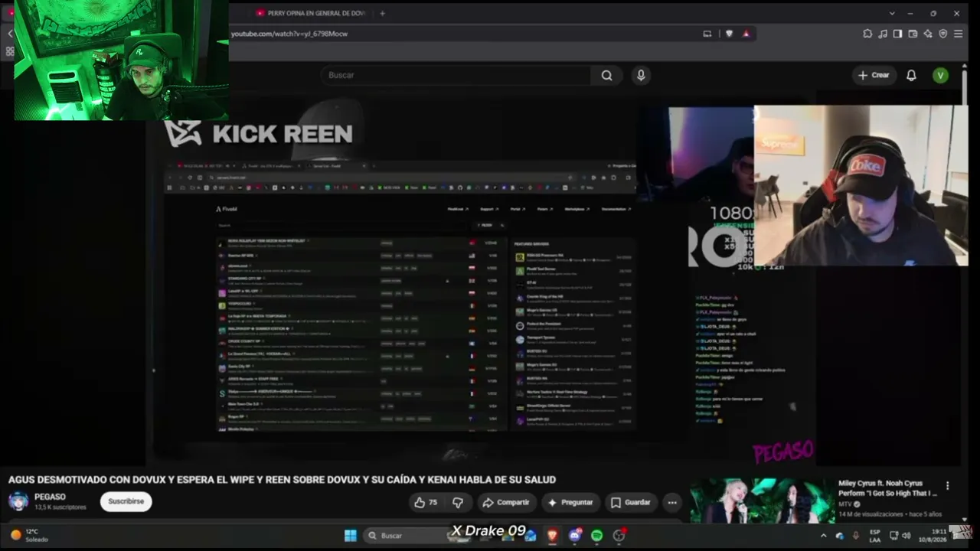Dislike the video with thumbs down
The image size is (980, 551).
458,502
